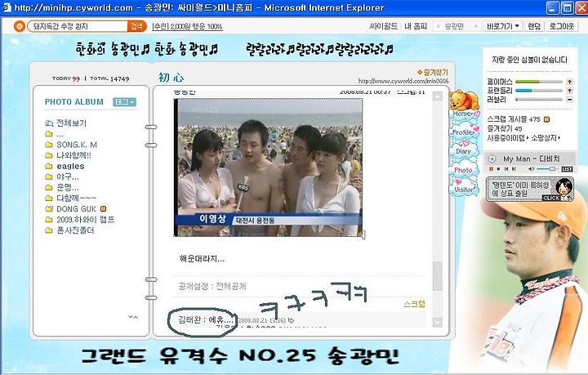
Task: Expand 사용중아이템
Action: pyautogui.click(x=508, y=138)
